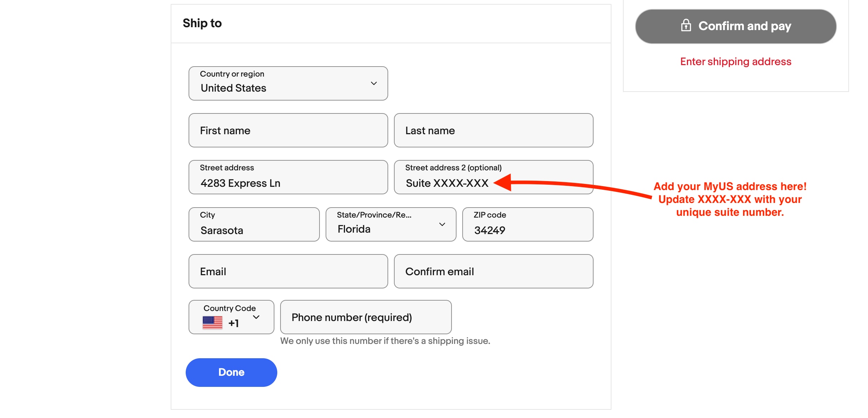Click the red Enter shipping address text

click(736, 62)
